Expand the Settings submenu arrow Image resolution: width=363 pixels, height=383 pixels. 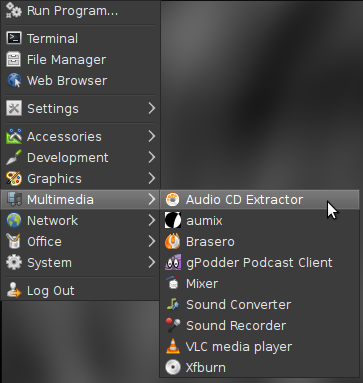pyautogui.click(x=152, y=108)
